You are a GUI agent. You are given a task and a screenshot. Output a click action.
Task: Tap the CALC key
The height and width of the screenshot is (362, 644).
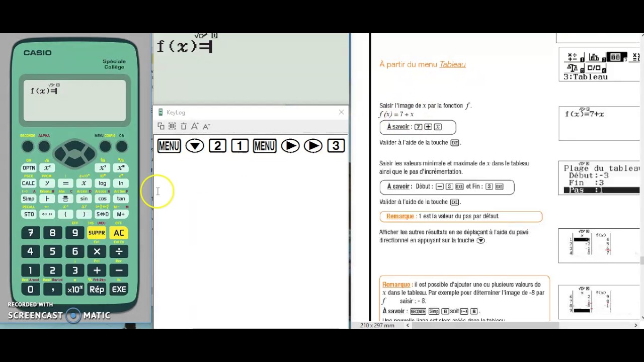(x=29, y=184)
